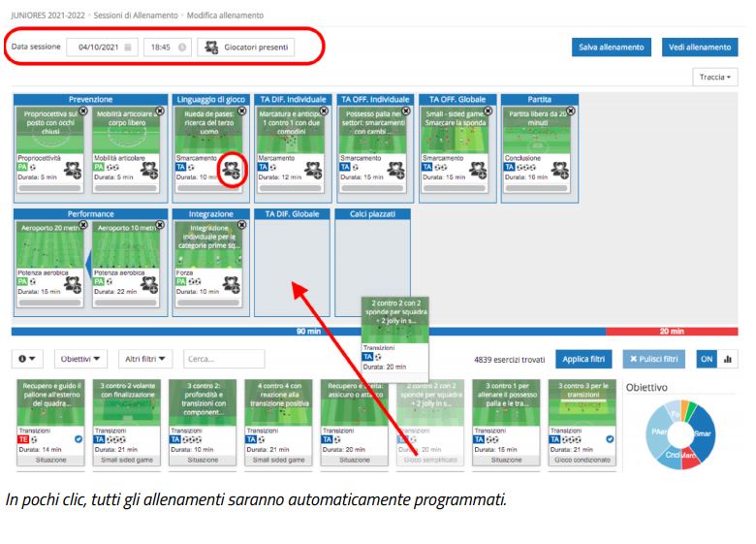
Task: Open the calendar icon in date field
Action: click(126, 47)
